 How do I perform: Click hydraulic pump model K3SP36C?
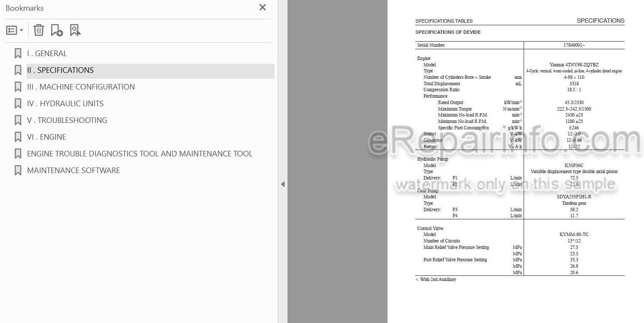[x=574, y=165]
